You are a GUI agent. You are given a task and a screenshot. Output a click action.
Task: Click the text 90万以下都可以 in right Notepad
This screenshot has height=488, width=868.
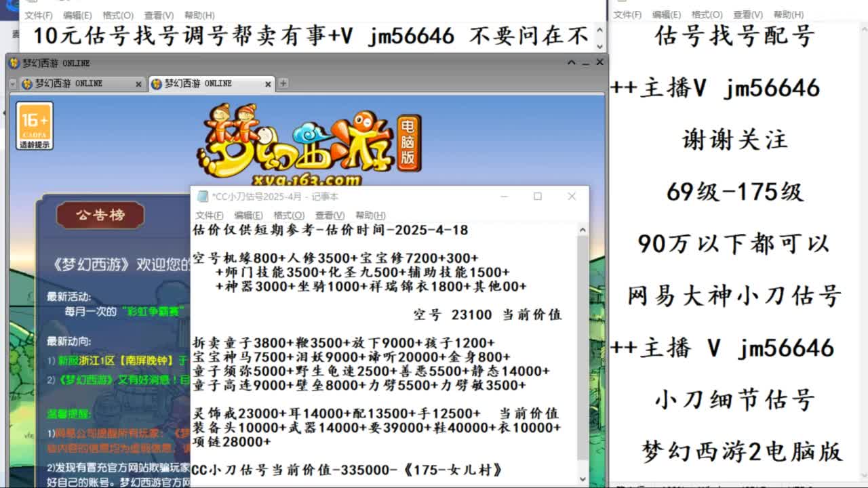point(734,243)
